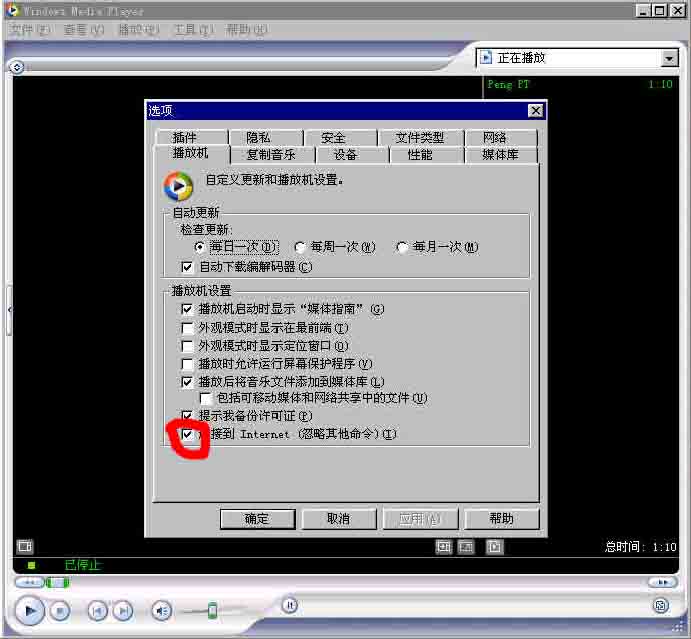This screenshot has width=691, height=639.
Task: Click the taskbar collapse handle on left edge
Action: click(x=9, y=310)
